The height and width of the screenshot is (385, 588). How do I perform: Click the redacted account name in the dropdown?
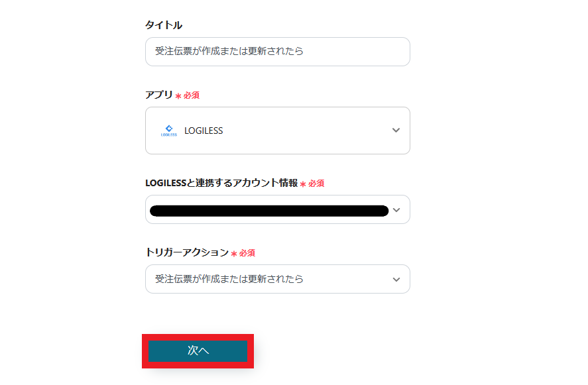(x=268, y=210)
